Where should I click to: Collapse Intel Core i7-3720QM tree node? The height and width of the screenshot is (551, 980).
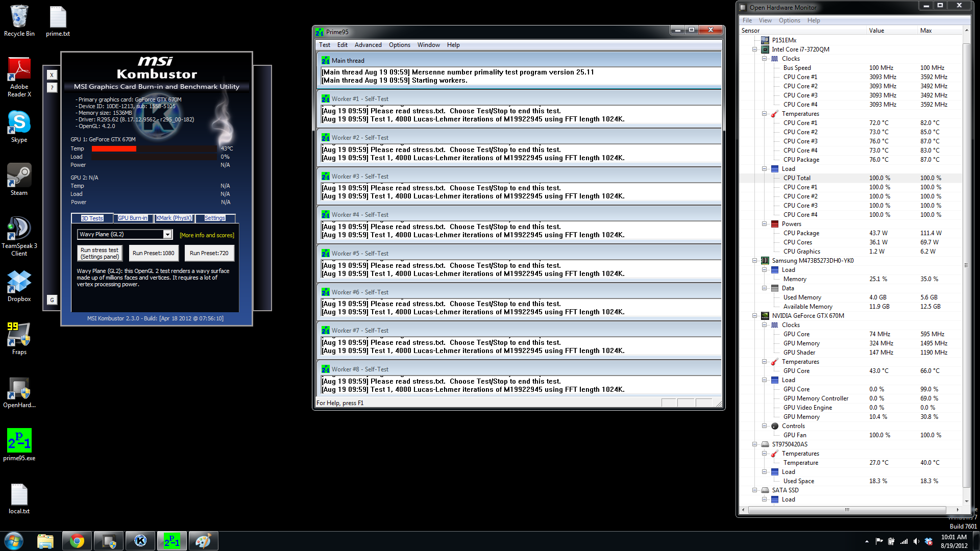[x=755, y=49]
